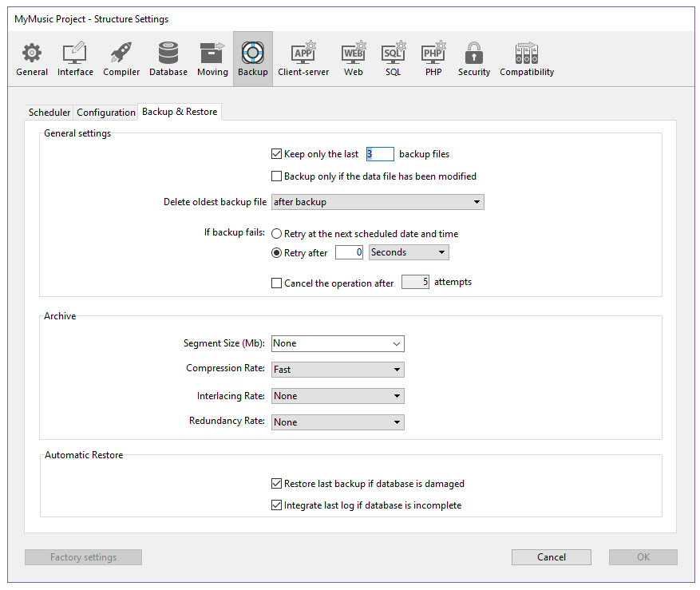The width and height of the screenshot is (700, 590).
Task: Uncheck Restore last backup if database damaged
Action: 277,484
